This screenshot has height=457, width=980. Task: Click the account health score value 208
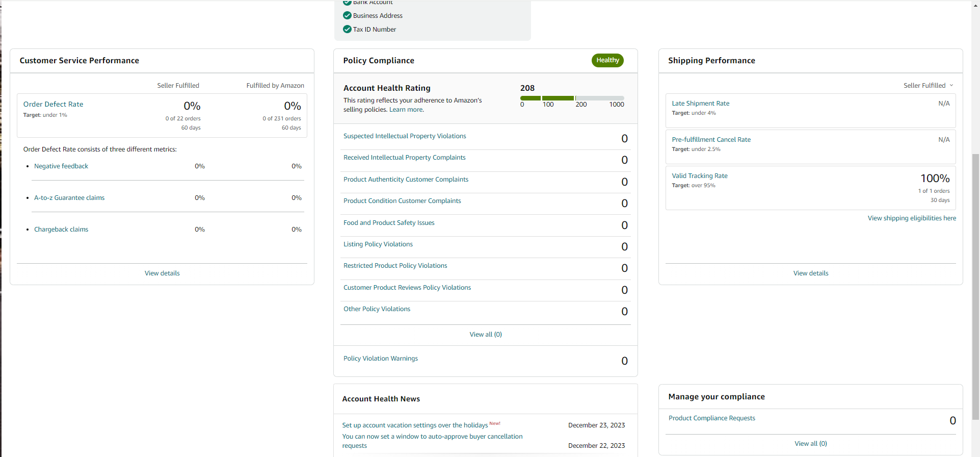527,88
